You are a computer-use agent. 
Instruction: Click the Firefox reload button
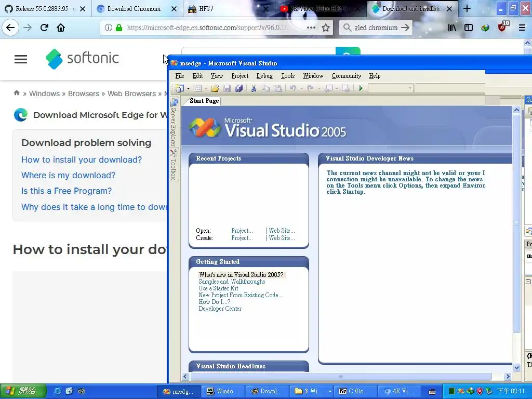(x=44, y=28)
